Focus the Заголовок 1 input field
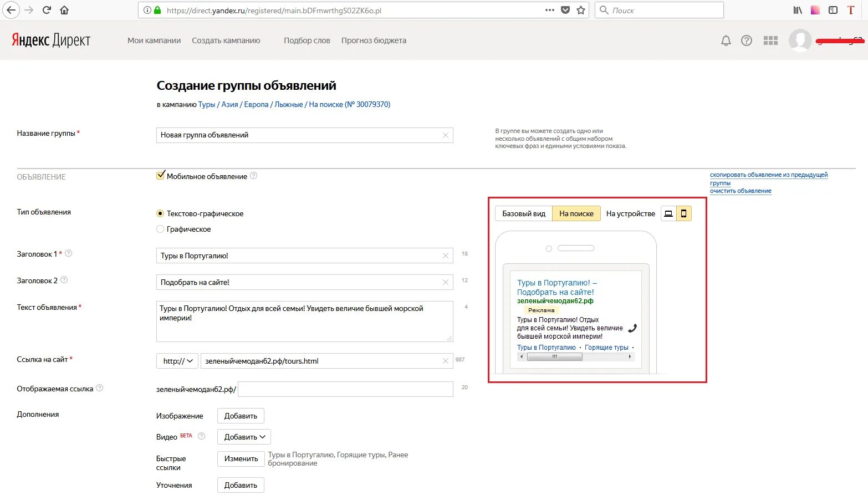This screenshot has height=500, width=868. point(305,256)
